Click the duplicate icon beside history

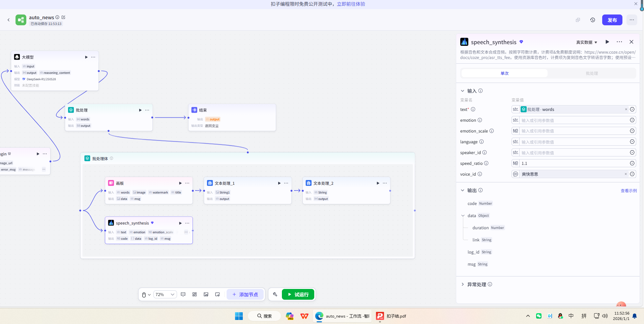(x=578, y=20)
